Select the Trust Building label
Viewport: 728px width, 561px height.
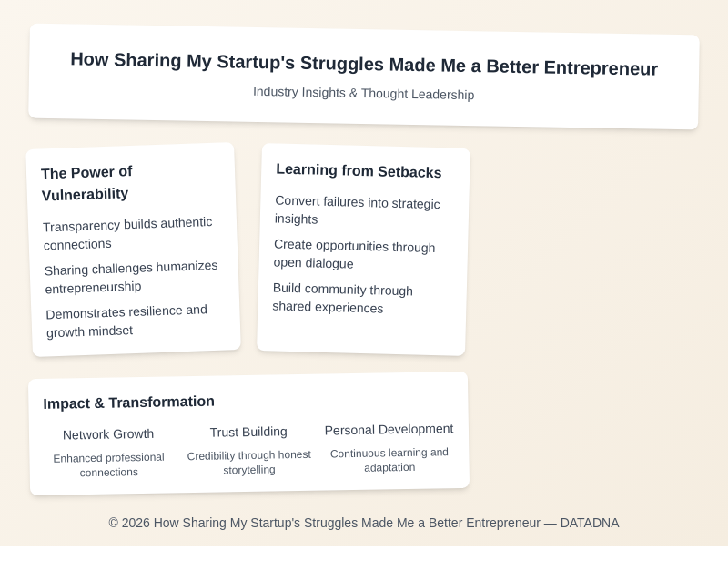point(248,432)
